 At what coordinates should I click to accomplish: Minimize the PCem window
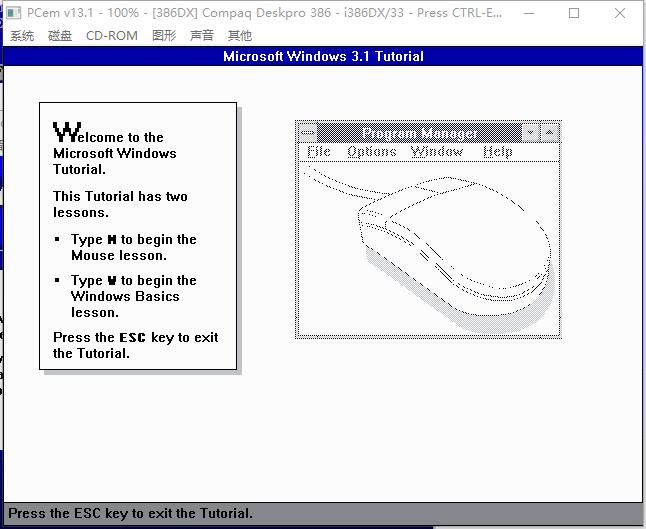pyautogui.click(x=529, y=13)
